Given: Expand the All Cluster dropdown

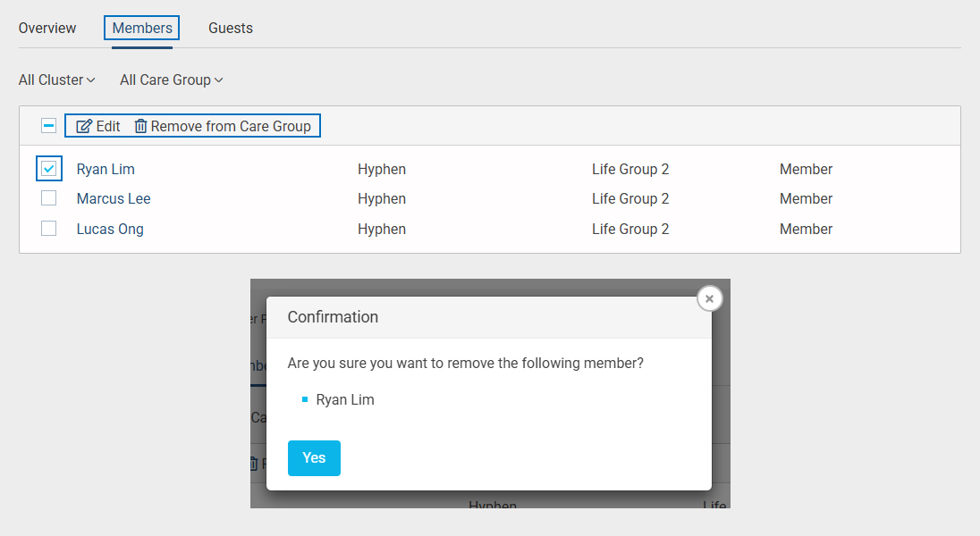Looking at the screenshot, I should click(x=56, y=80).
